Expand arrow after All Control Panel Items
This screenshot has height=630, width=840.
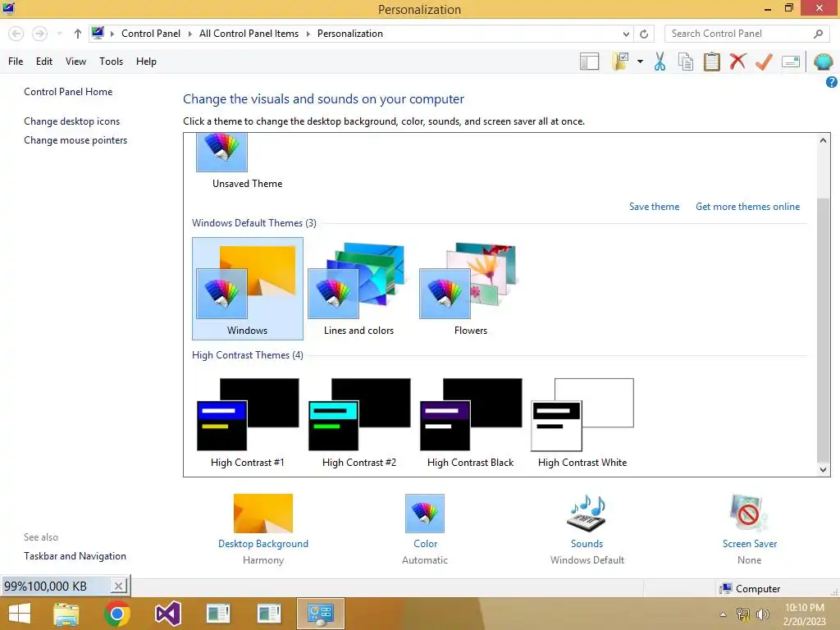point(308,34)
